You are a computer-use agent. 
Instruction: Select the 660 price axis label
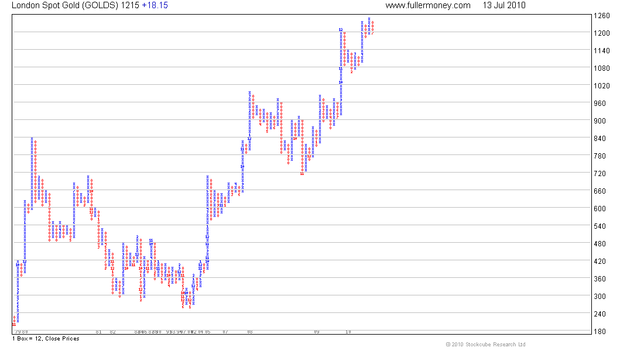600,191
